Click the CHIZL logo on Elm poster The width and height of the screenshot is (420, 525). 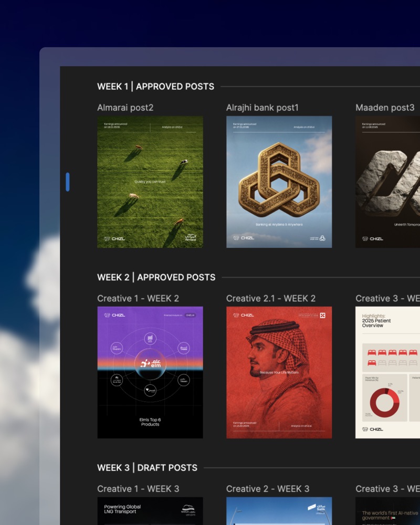tap(114, 315)
